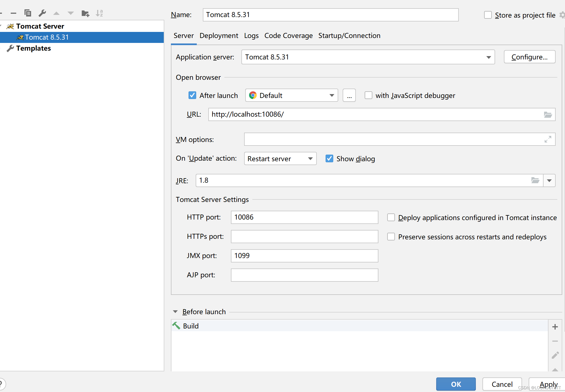The image size is (565, 392).
Task: Move configuration down with the arrow icon
Action: click(71, 13)
